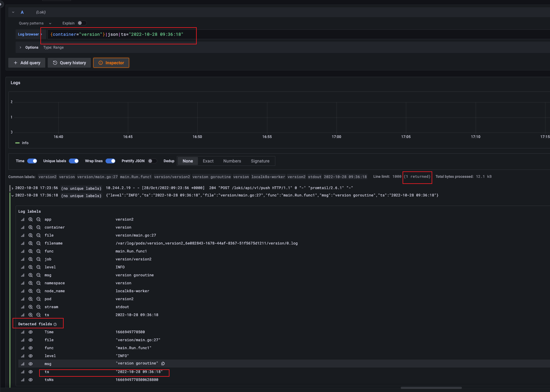Viewport: 550px width, 392px height.
Task: Expand log line at 17:23:56
Action: [x=12, y=188]
